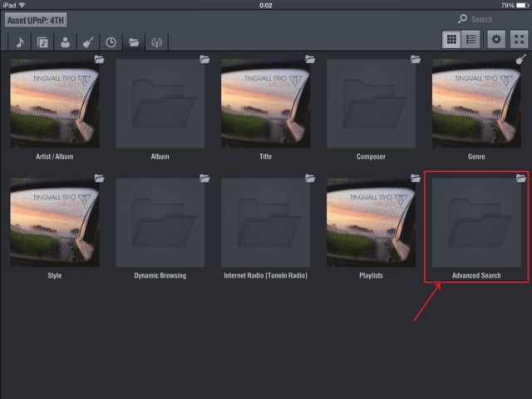Open the Internet Radio antenna tab
532x399 pixels.
click(x=155, y=42)
